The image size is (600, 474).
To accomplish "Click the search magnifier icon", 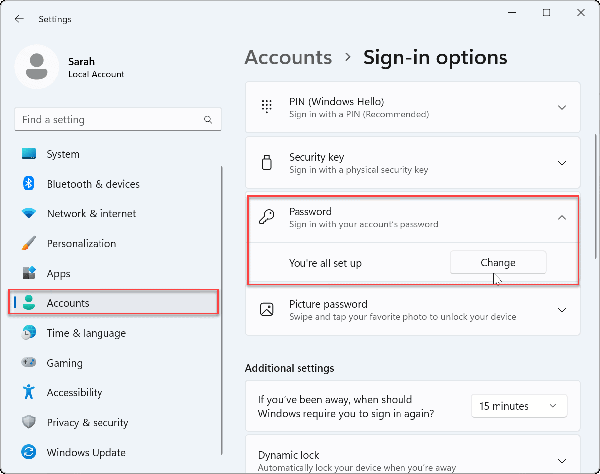I will pos(209,120).
